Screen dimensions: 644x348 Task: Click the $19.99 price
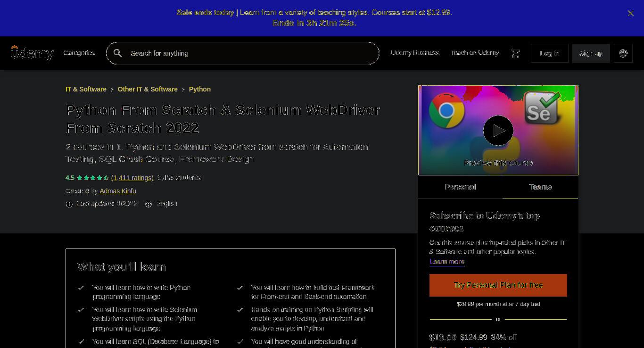click(443, 338)
